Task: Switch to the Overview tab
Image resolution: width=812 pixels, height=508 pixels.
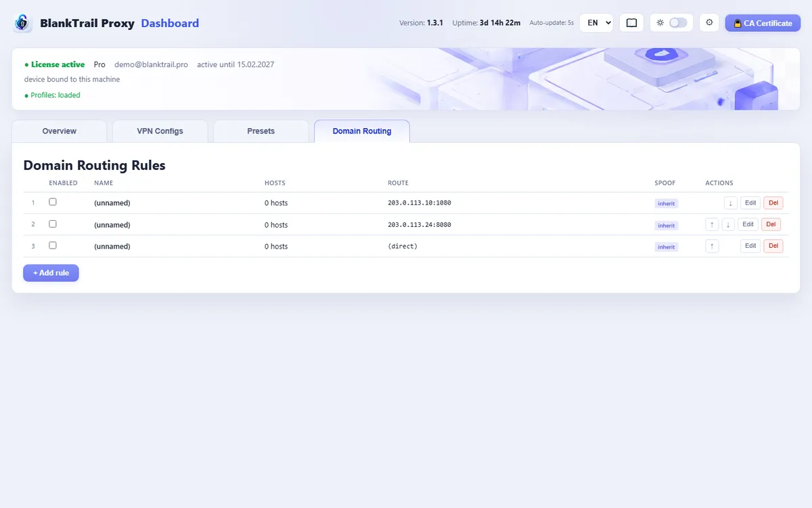Action: click(60, 131)
